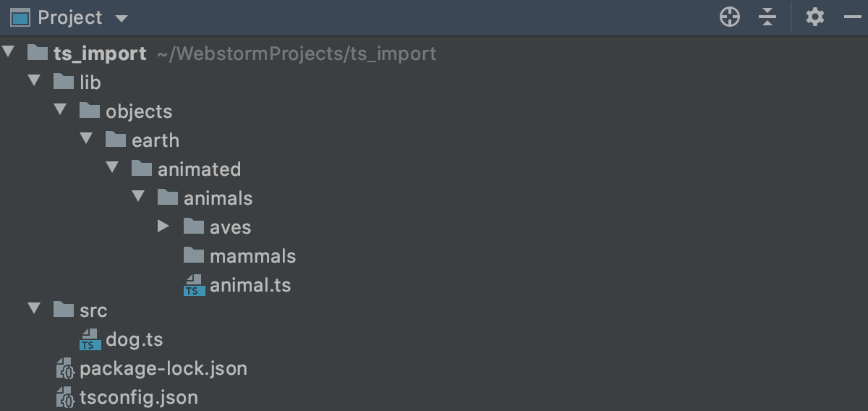Expand the aves folder

(163, 226)
